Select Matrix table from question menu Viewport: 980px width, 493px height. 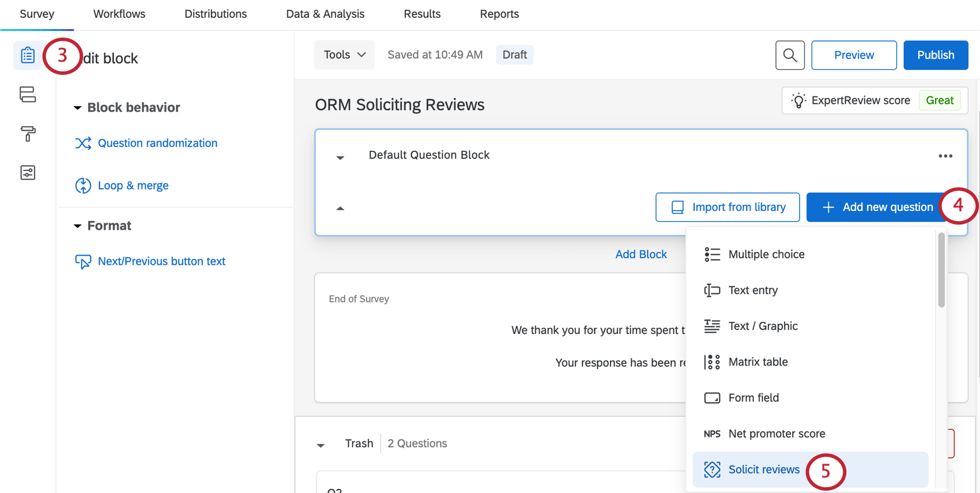(757, 362)
